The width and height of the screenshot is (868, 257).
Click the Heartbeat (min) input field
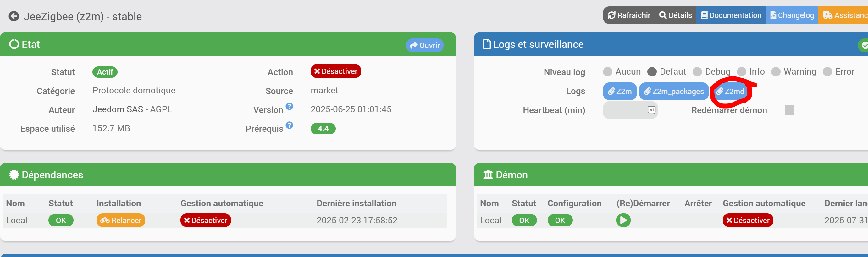(x=630, y=110)
